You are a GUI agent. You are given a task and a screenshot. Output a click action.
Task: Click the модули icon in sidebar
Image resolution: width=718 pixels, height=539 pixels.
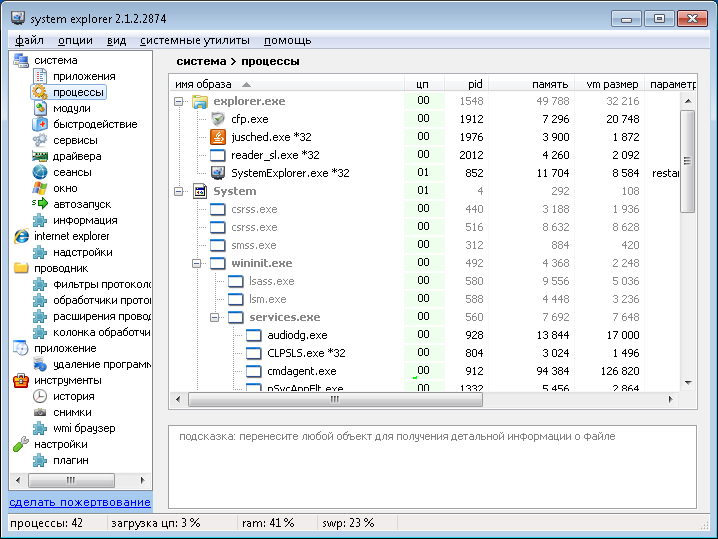pos(40,108)
